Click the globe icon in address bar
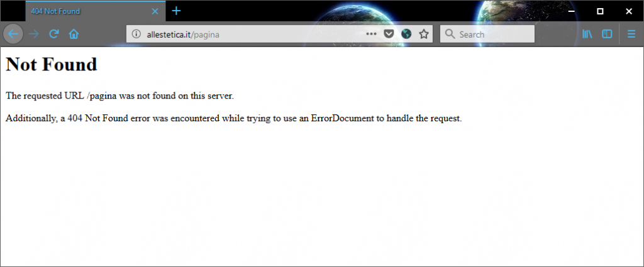The width and height of the screenshot is (644, 267). (x=406, y=34)
